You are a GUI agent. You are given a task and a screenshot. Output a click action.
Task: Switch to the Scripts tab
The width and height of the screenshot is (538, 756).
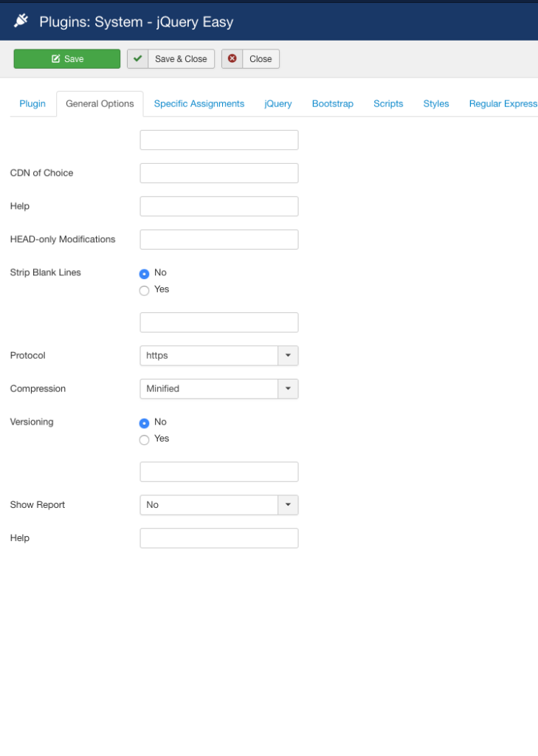pyautogui.click(x=388, y=104)
